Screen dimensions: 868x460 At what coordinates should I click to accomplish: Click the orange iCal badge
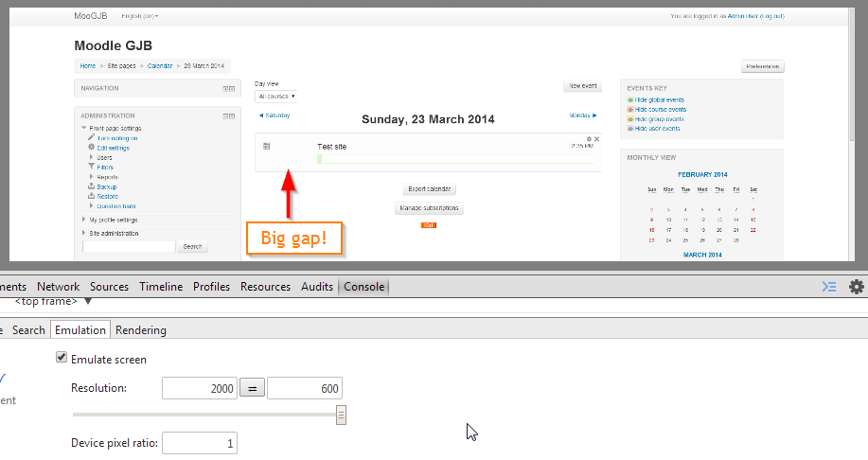click(x=429, y=225)
